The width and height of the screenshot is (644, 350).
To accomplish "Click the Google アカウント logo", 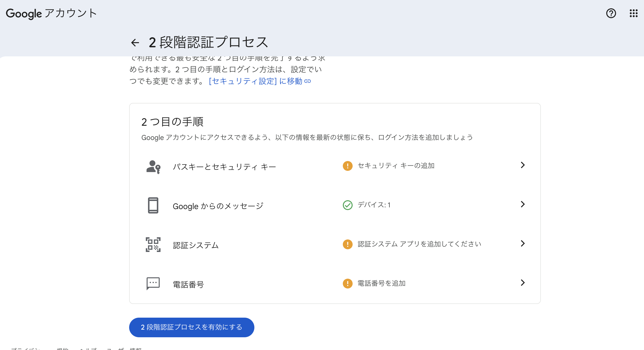I will pos(51,13).
